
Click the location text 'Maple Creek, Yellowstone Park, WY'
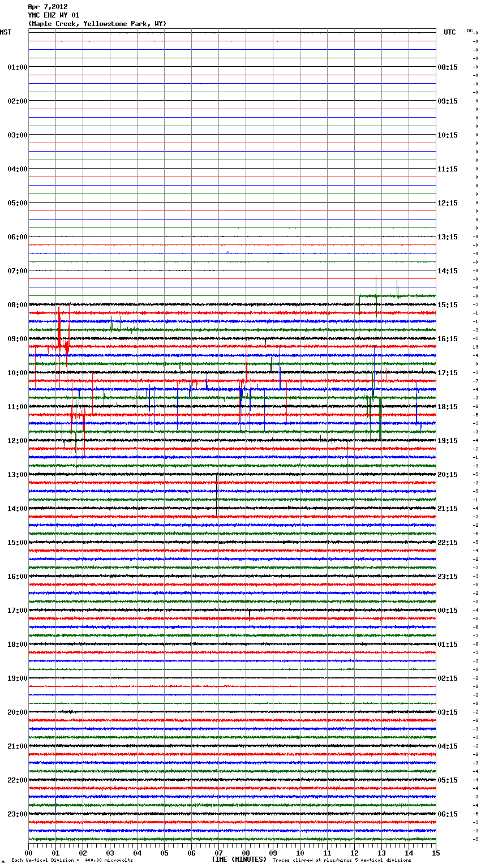[x=97, y=24]
